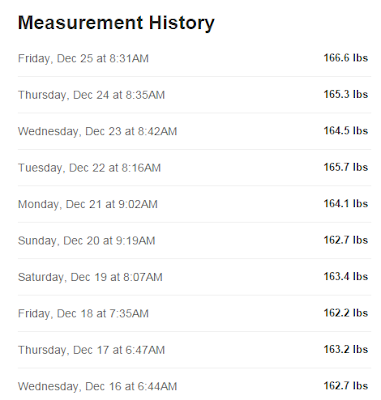Open the Wednesday, Dec 16 at 6:44AM entry

click(194, 384)
